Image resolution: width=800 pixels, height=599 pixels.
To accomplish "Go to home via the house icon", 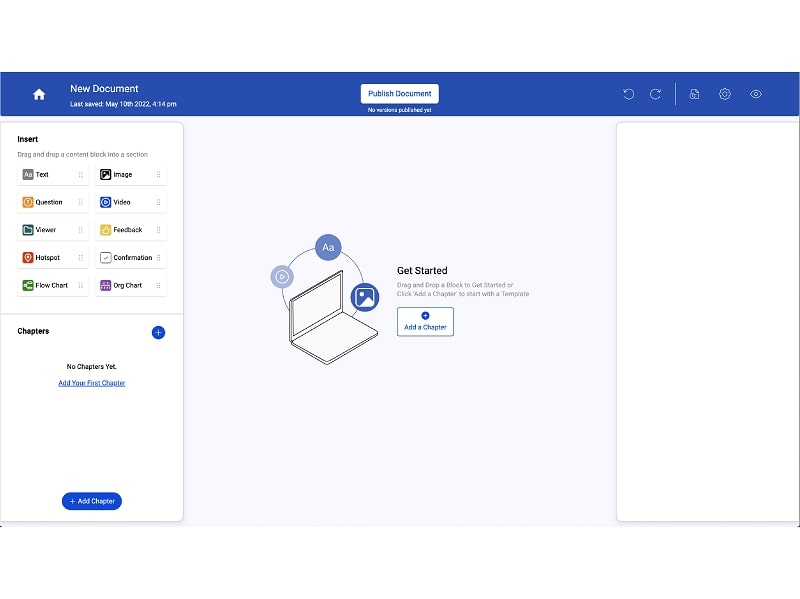I will click(x=39, y=94).
